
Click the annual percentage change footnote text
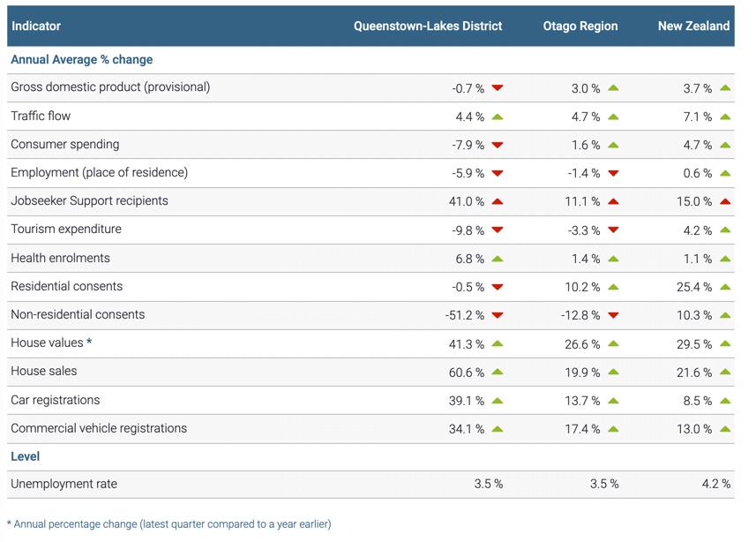click(172, 524)
